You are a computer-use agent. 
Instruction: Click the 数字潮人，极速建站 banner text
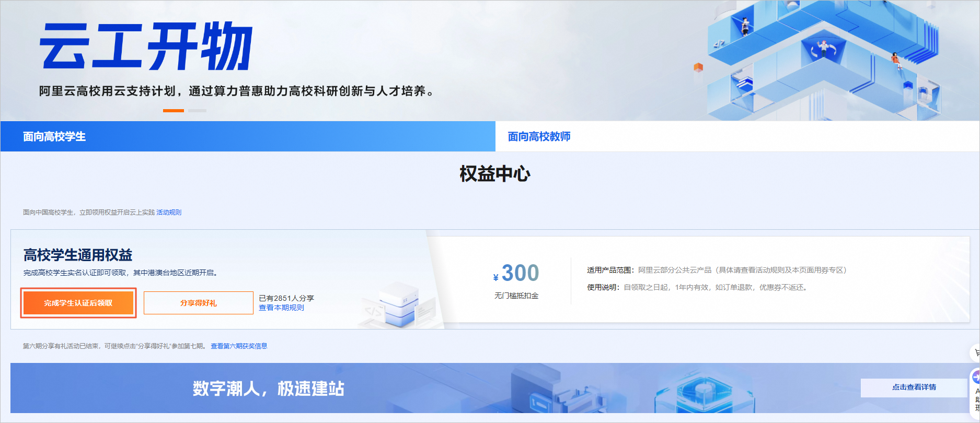coord(269,389)
